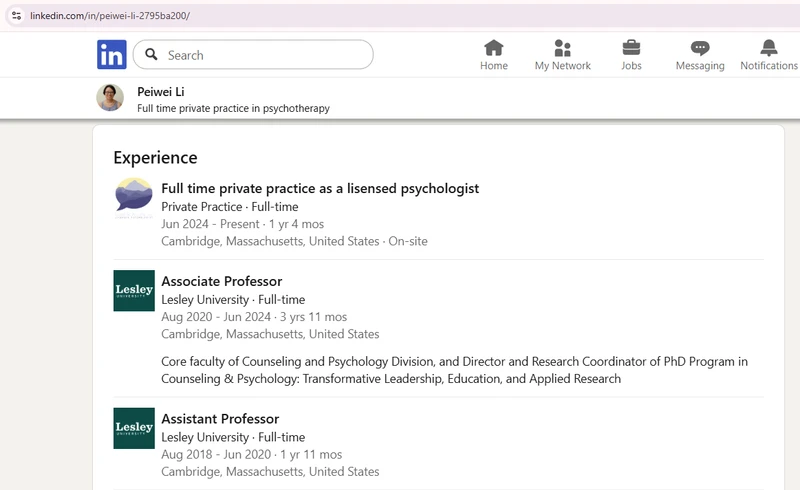Click the search magnifier icon
Image resolution: width=800 pixels, height=490 pixels.
click(x=151, y=54)
